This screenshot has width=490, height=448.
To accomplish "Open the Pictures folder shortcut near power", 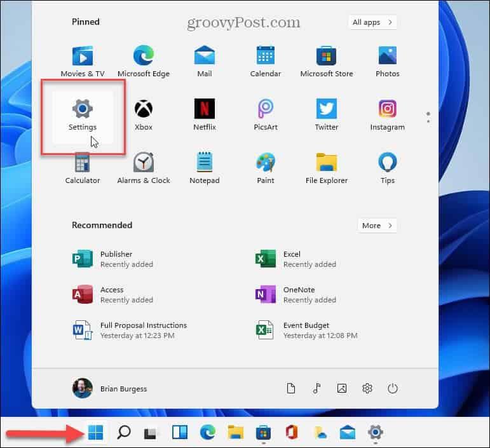I will [342, 388].
